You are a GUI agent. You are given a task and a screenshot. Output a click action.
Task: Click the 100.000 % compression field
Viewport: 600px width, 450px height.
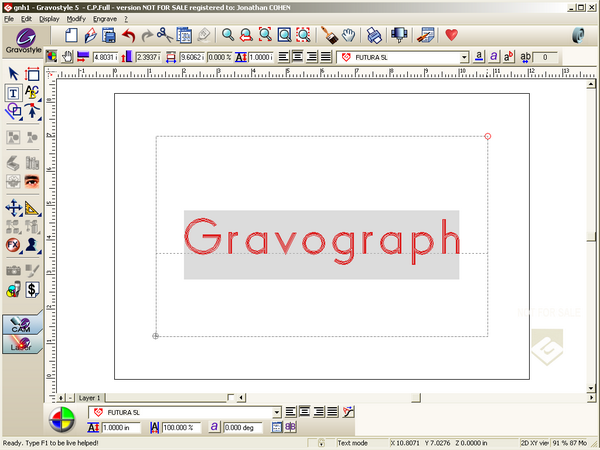click(181, 427)
